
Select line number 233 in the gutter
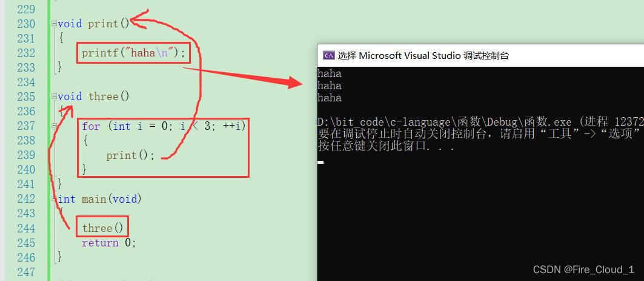(x=26, y=67)
